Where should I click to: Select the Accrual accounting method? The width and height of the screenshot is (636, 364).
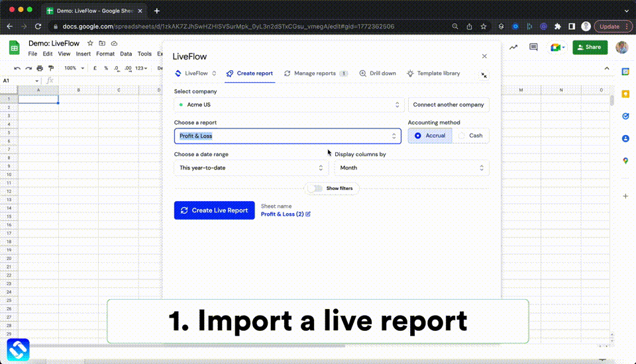430,136
